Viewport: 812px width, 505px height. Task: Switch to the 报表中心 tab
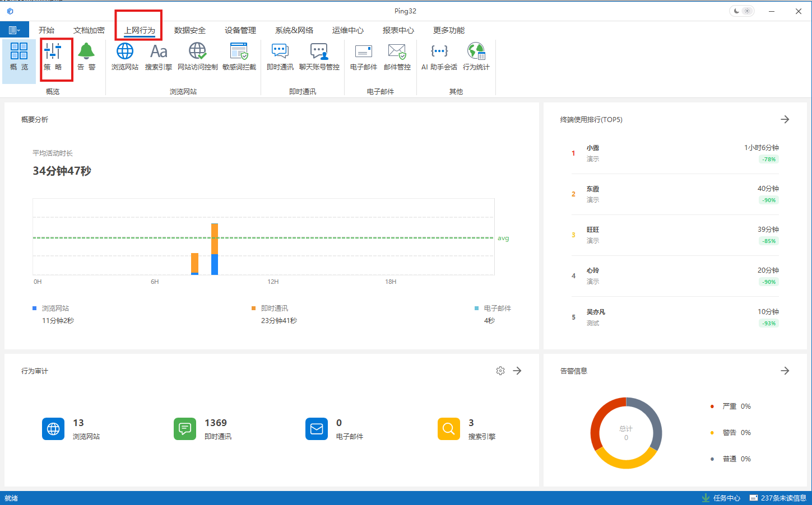point(398,30)
